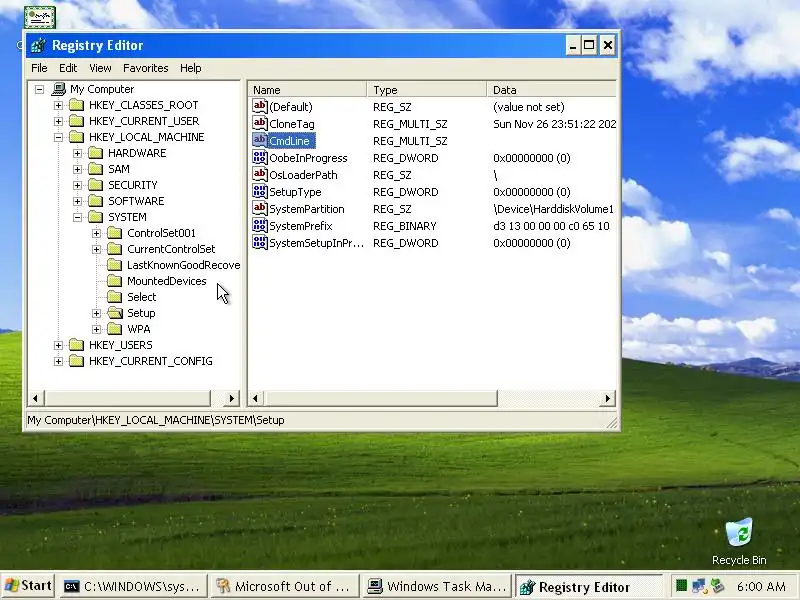Screen dimensions: 800x600
Task: Click the HKEY_LOCAL_MACHINE folder icon
Action: (77, 137)
